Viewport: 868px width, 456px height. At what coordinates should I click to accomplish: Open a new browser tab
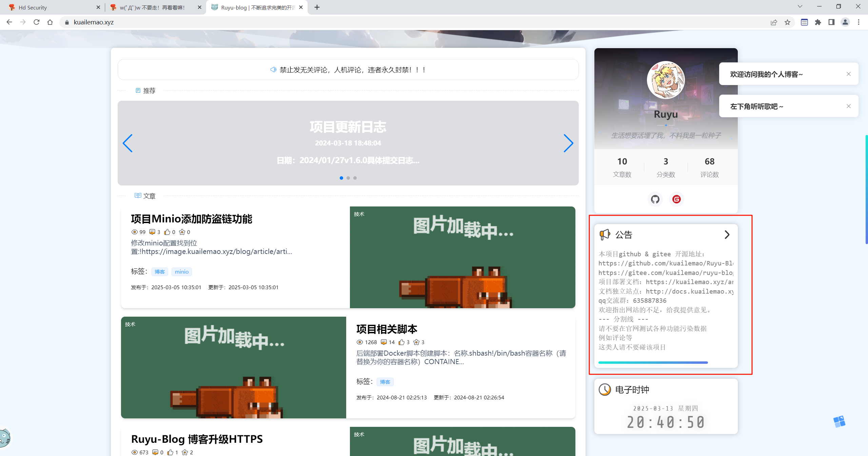point(317,7)
